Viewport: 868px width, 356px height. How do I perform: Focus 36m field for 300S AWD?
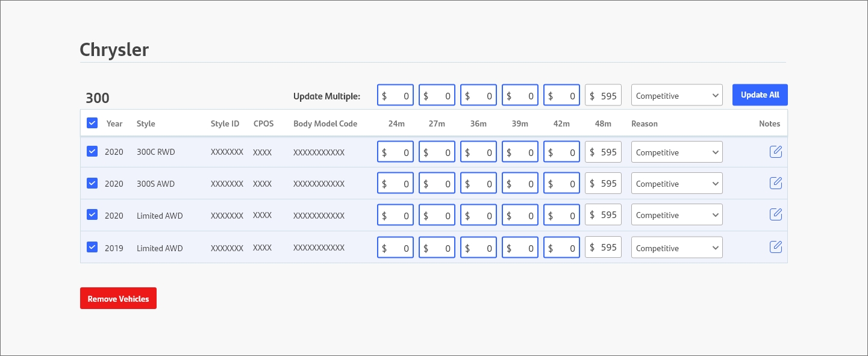click(x=479, y=184)
